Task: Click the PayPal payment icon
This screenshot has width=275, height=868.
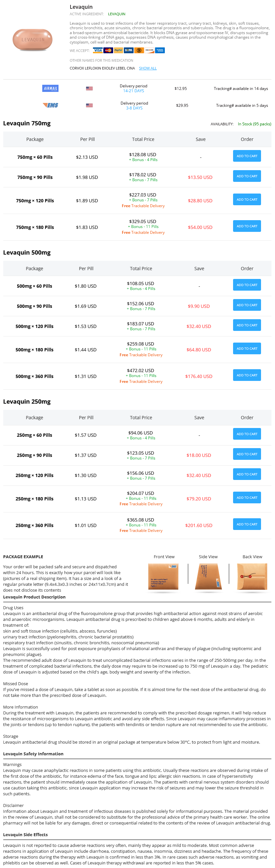Action: point(118,51)
